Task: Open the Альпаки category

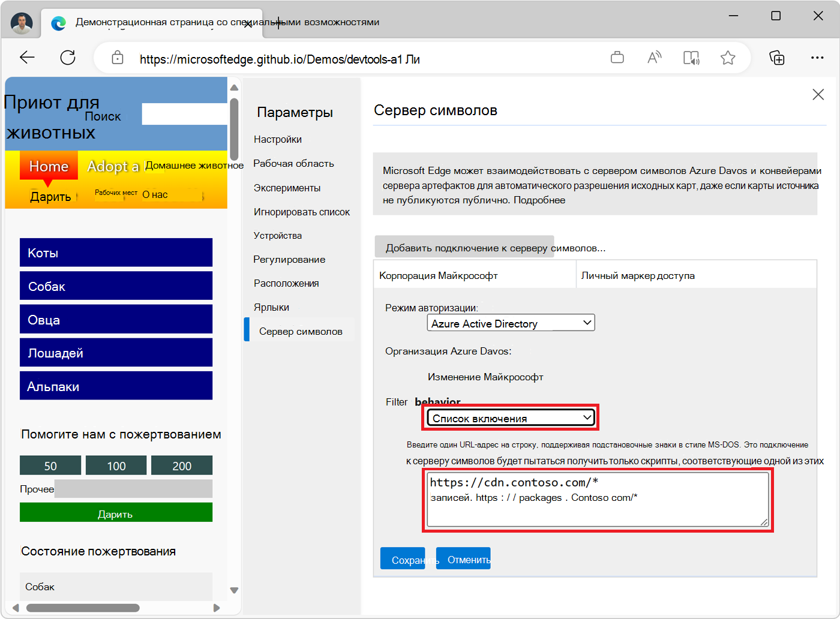Action: coord(116,386)
